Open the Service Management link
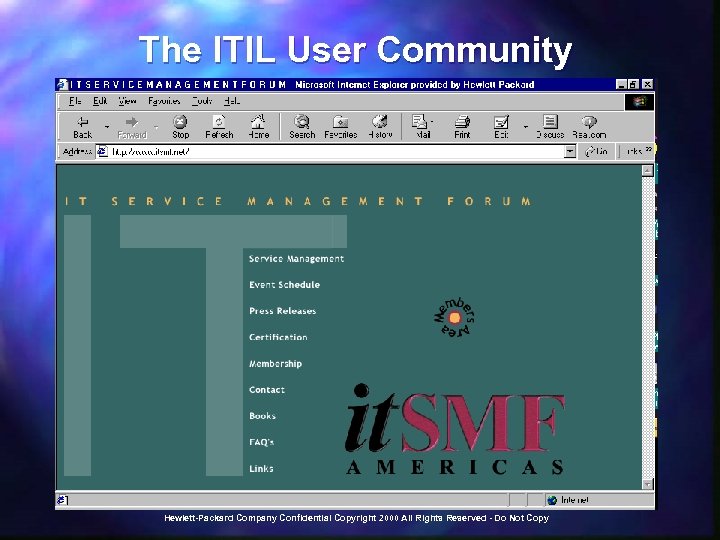The image size is (720, 540). 296,259
